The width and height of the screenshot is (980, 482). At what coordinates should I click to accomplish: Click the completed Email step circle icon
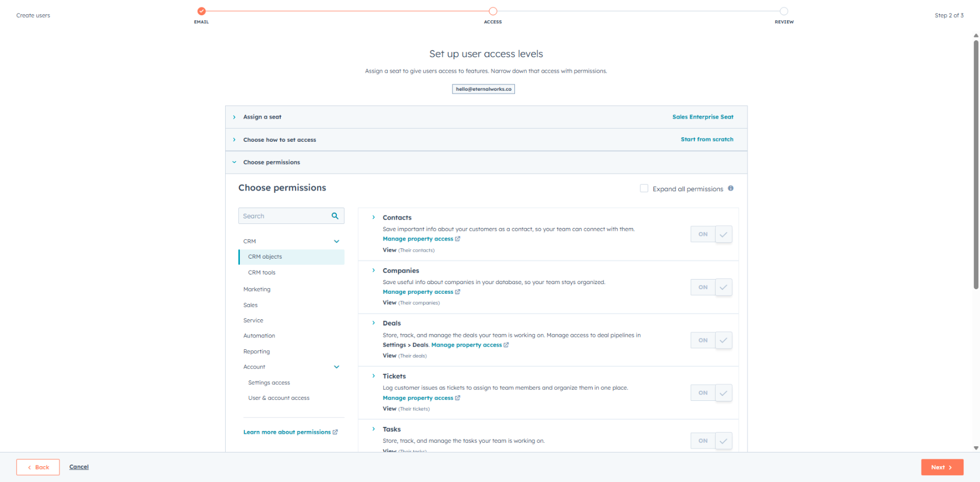(x=201, y=11)
